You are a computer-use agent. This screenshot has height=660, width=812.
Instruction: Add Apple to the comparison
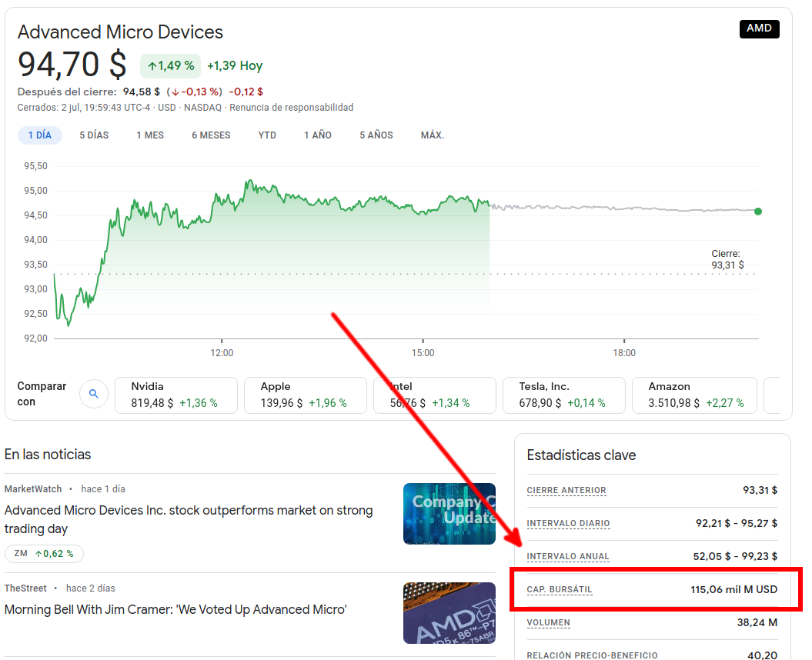[305, 395]
